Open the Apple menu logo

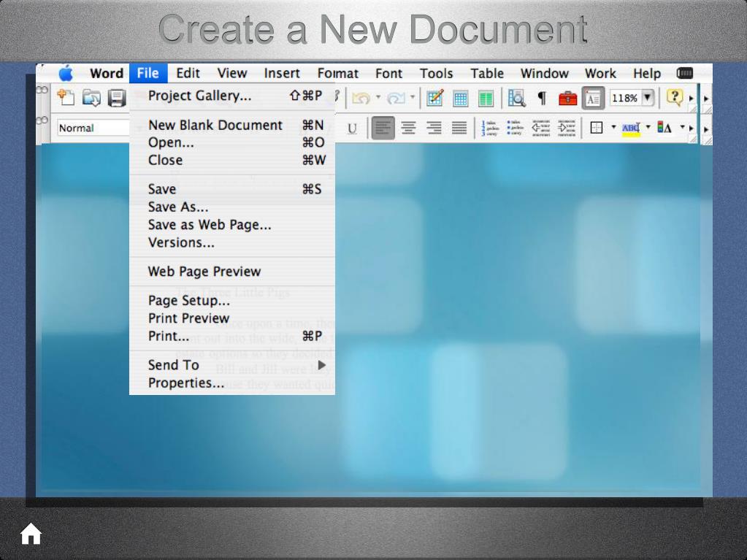coord(66,73)
